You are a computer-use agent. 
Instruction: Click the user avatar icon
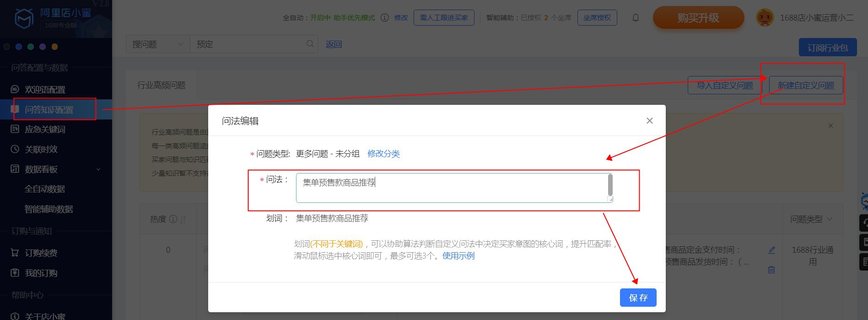765,18
